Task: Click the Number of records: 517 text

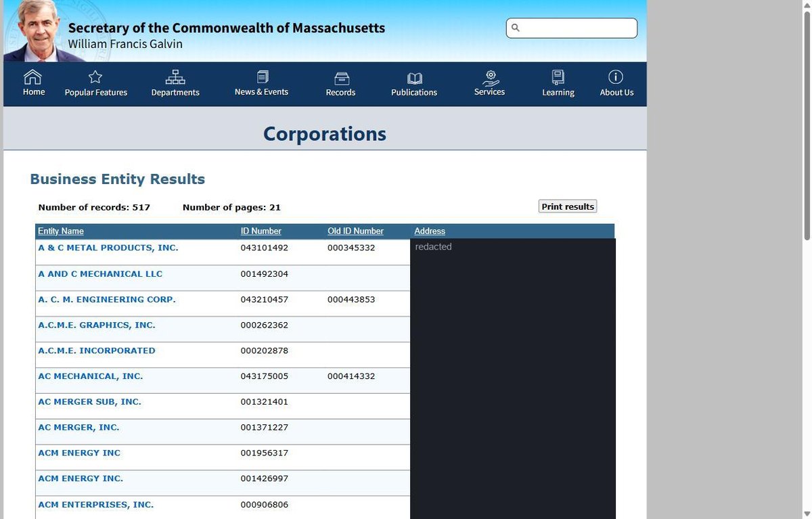Action: [94, 207]
